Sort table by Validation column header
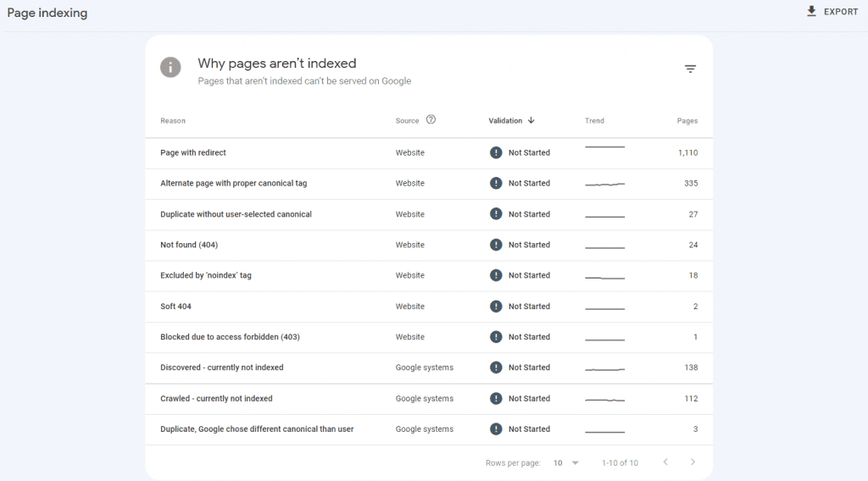 tap(505, 121)
